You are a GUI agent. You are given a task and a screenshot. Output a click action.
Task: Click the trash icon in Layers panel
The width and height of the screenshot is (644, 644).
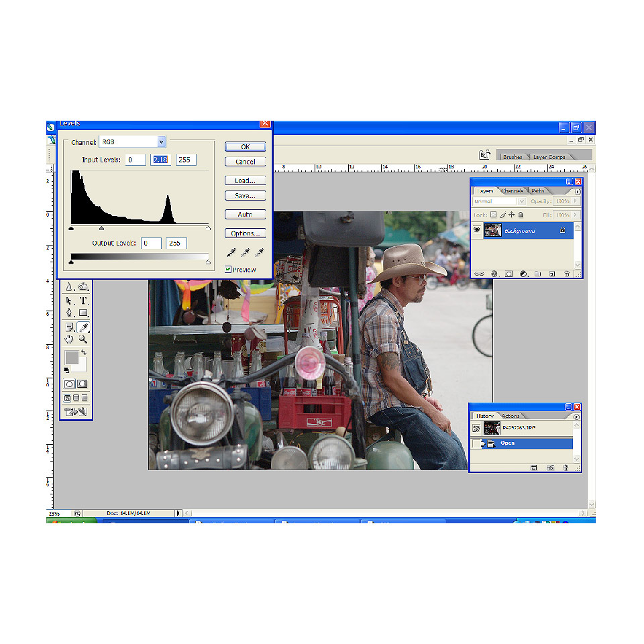pos(567,274)
